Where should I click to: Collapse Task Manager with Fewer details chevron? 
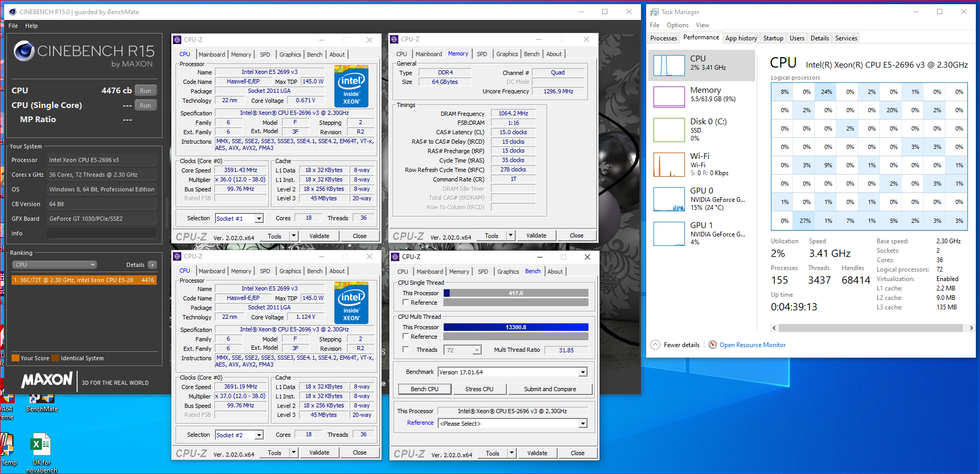tap(655, 345)
